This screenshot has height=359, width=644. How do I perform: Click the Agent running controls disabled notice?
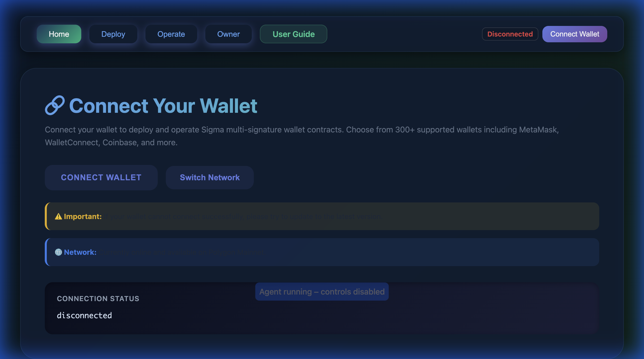pyautogui.click(x=322, y=292)
